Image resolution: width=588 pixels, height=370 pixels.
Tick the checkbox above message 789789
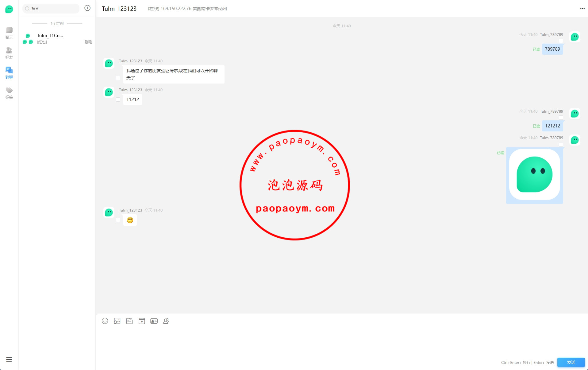[x=561, y=41]
